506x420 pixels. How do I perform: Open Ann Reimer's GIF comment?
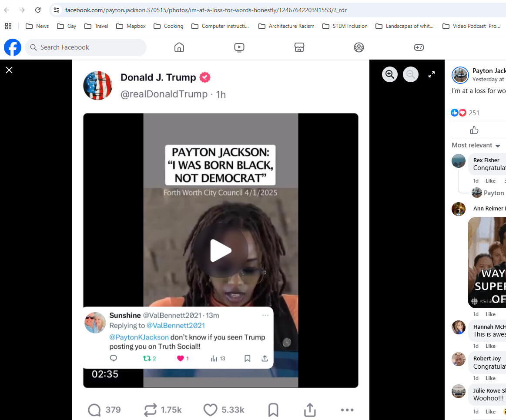(x=487, y=262)
